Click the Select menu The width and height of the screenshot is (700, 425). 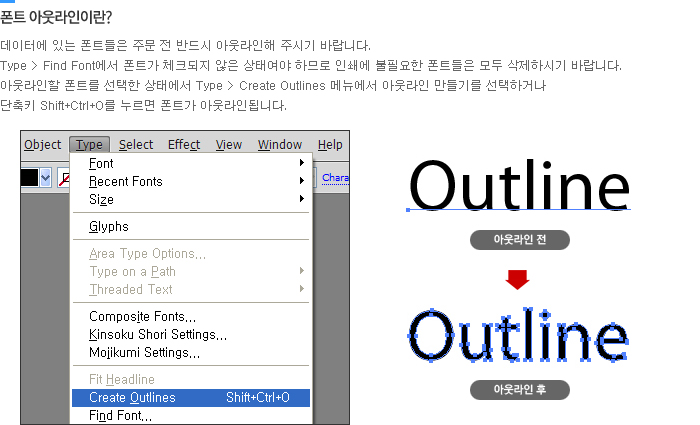136,144
